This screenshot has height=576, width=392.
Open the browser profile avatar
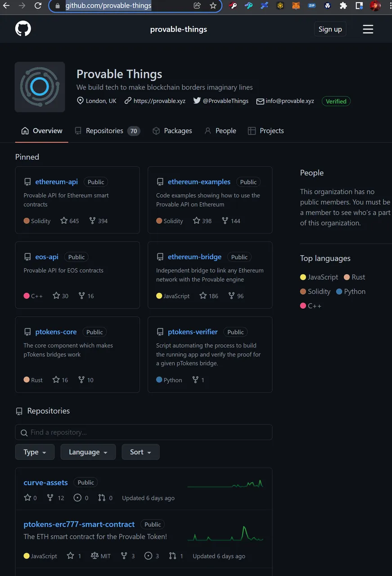point(375,6)
